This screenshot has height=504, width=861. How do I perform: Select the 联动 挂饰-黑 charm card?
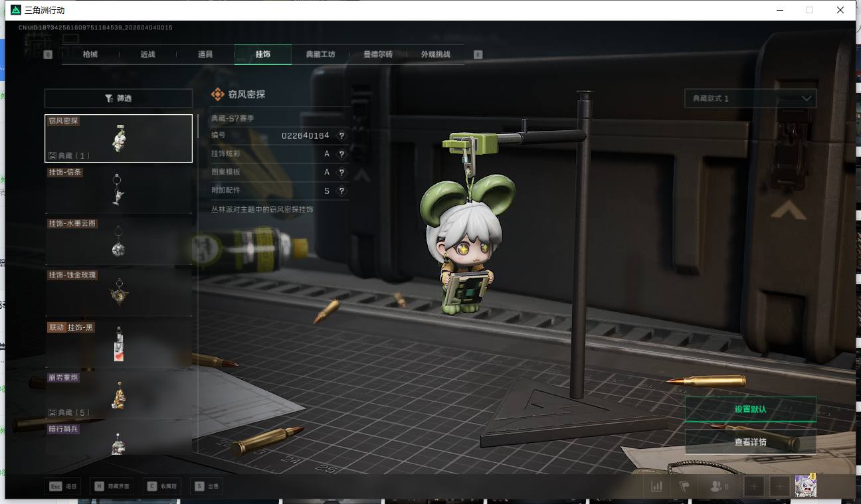tap(118, 343)
